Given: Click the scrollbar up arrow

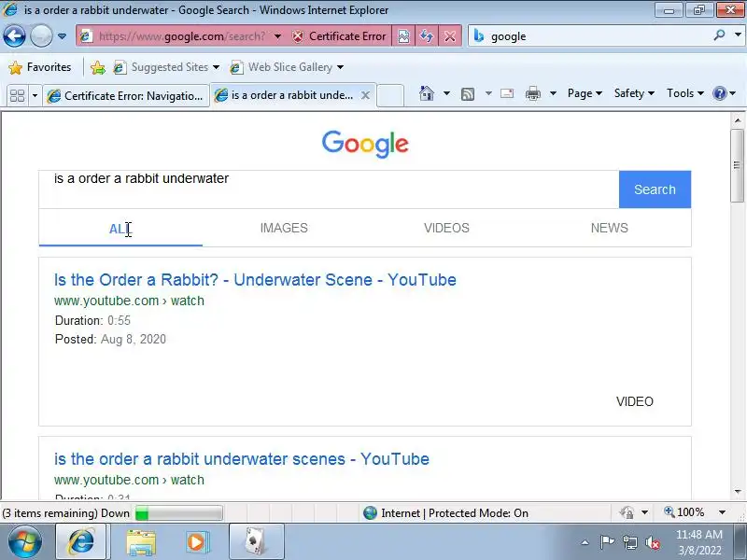Looking at the screenshot, I should click(x=738, y=120).
